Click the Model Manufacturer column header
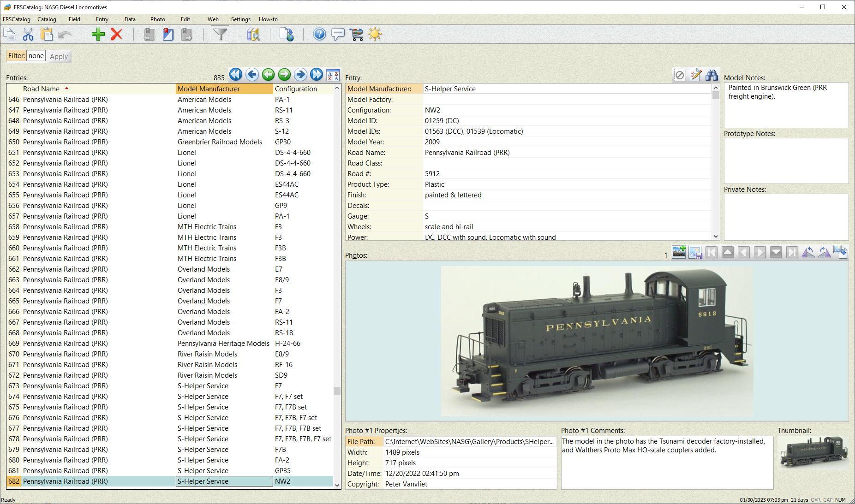 (224, 89)
